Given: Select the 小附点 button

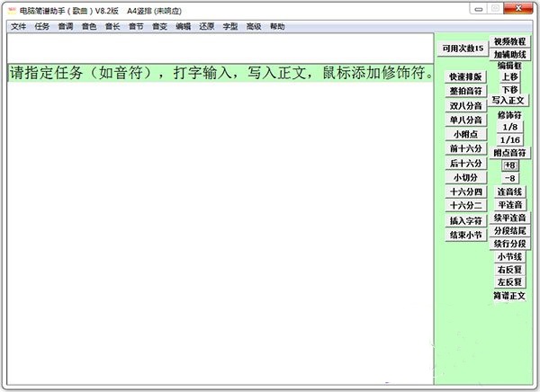Looking at the screenshot, I should coord(465,134).
